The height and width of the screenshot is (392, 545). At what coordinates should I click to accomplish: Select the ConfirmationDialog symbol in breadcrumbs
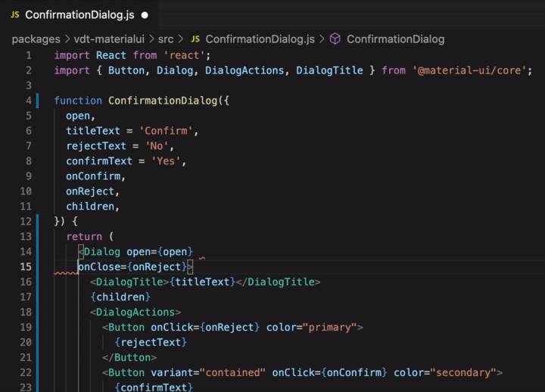(x=395, y=39)
